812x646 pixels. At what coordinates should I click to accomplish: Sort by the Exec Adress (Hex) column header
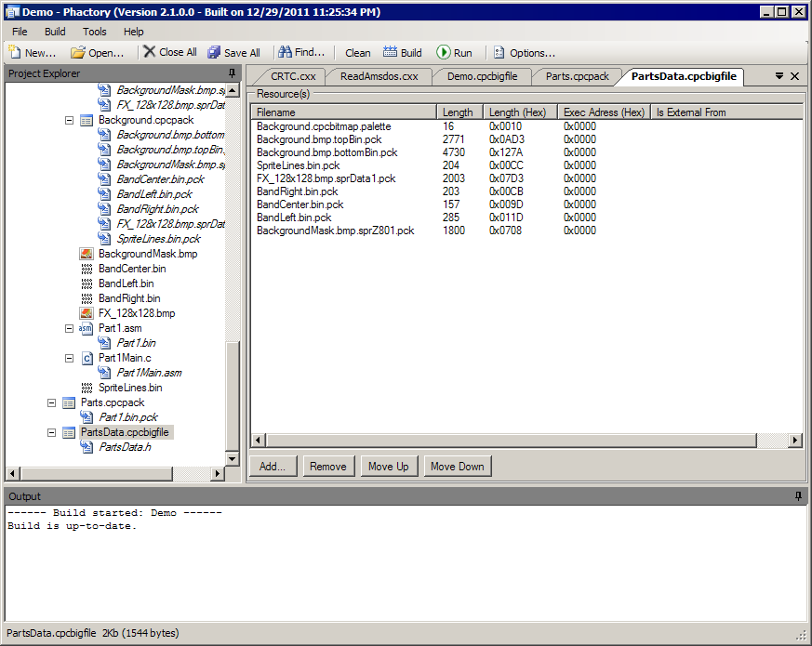tap(604, 112)
